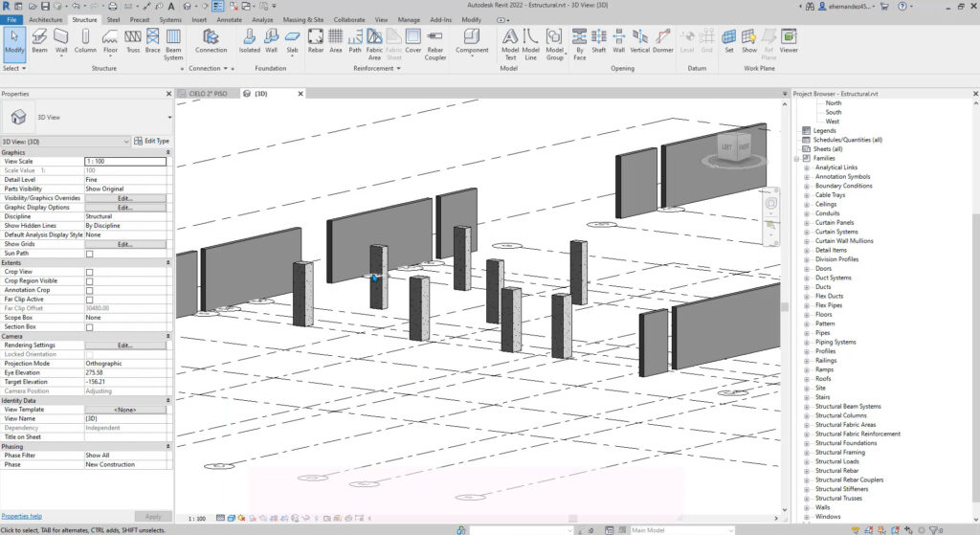980x535 pixels.
Task: Open the Properties help link
Action: 21,516
